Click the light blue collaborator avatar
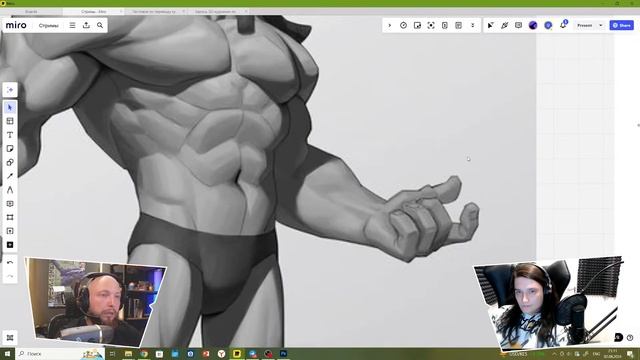This screenshot has width=640, height=360. [x=548, y=25]
